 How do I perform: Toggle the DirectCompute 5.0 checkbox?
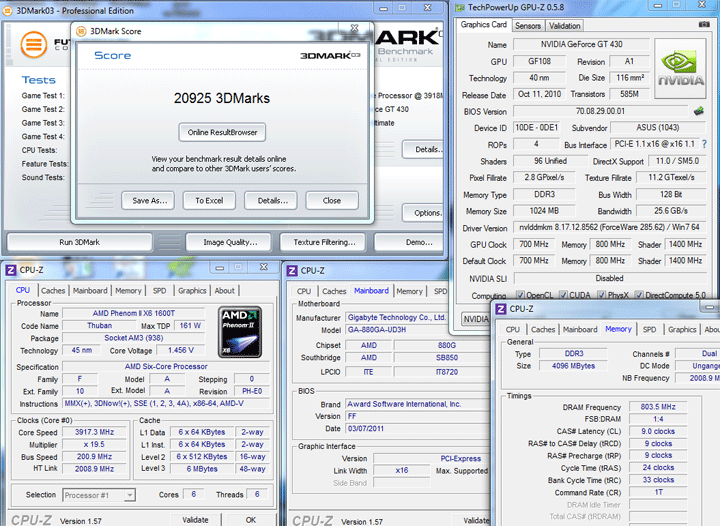click(x=639, y=295)
